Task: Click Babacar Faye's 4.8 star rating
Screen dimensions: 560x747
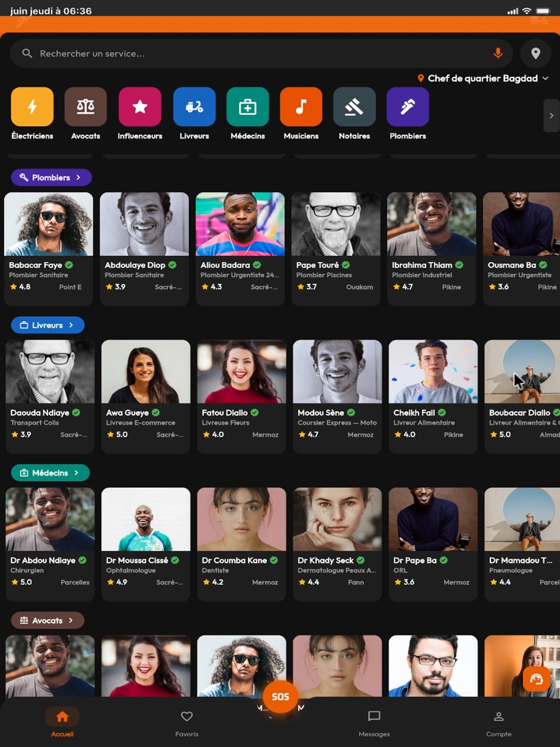Action: [x=20, y=287]
